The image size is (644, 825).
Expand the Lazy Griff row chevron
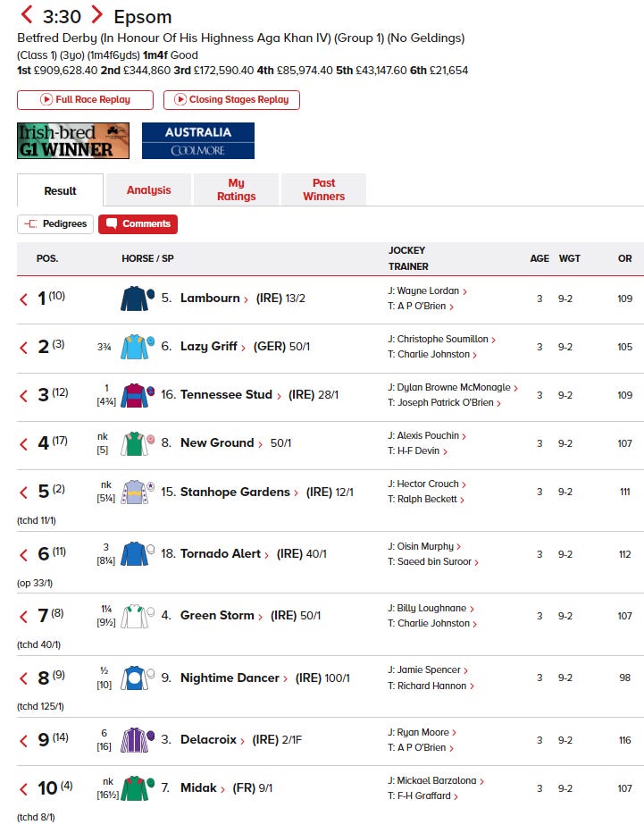[23, 348]
